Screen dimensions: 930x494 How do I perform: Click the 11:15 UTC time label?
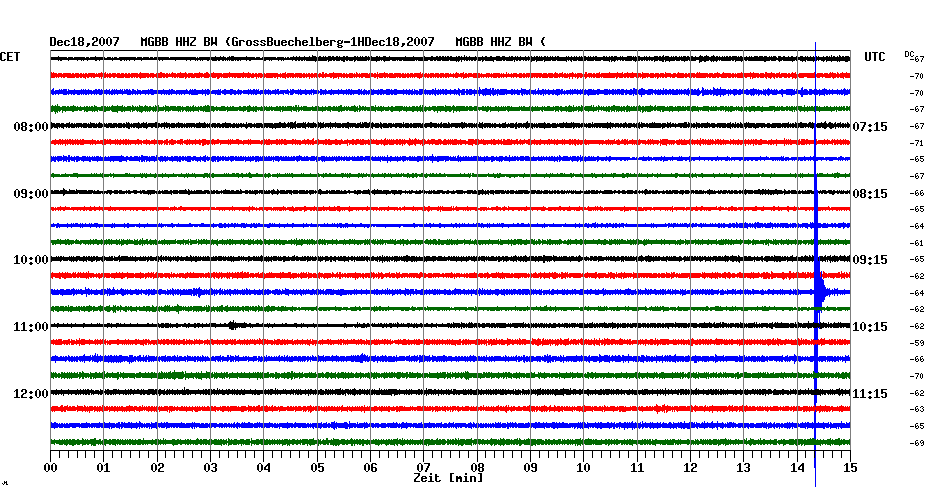(870, 394)
